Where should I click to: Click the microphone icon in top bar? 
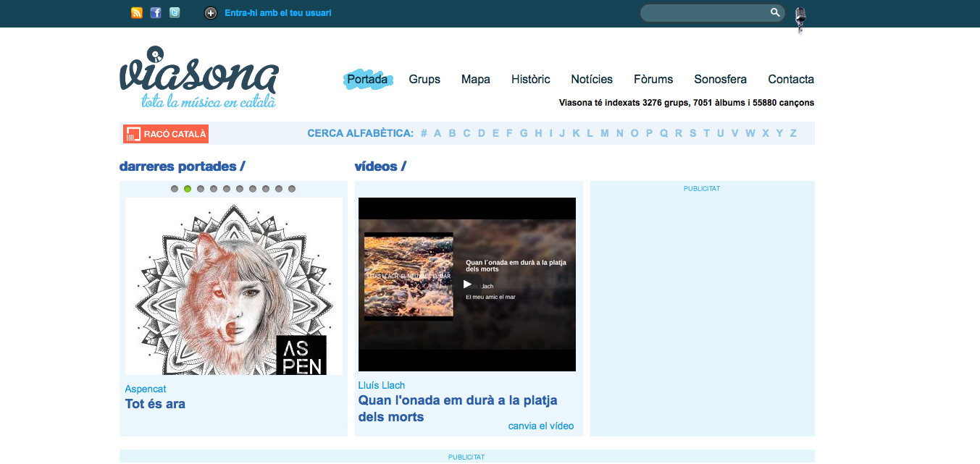tap(800, 20)
